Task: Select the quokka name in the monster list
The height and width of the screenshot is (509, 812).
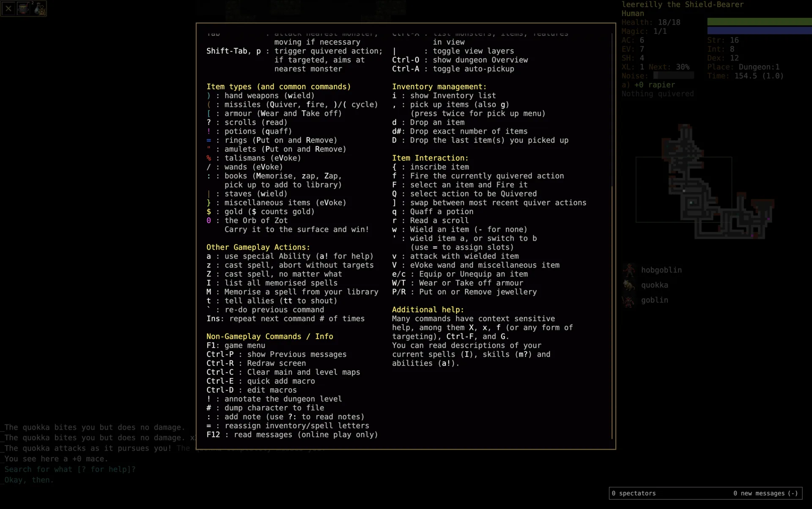Action: (654, 285)
